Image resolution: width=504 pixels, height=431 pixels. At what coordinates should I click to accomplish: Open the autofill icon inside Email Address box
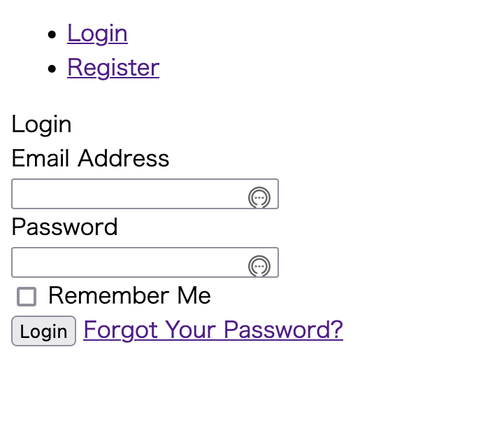[259, 197]
